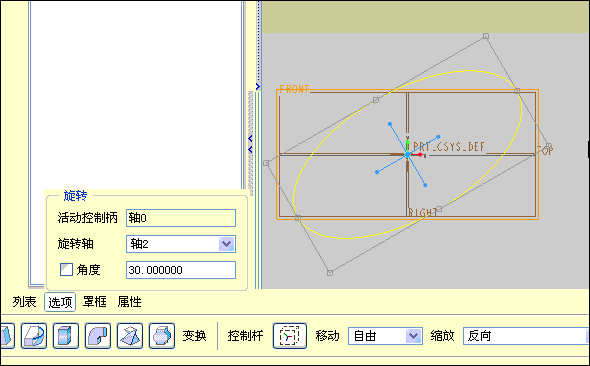The width and height of the screenshot is (590, 366).
Task: Click the 旋转 group title
Action: tap(75, 196)
